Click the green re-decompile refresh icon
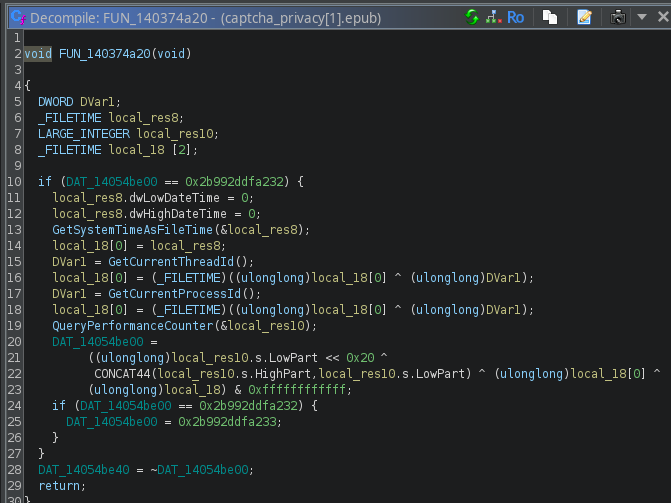This screenshot has height=503, width=671. click(472, 17)
